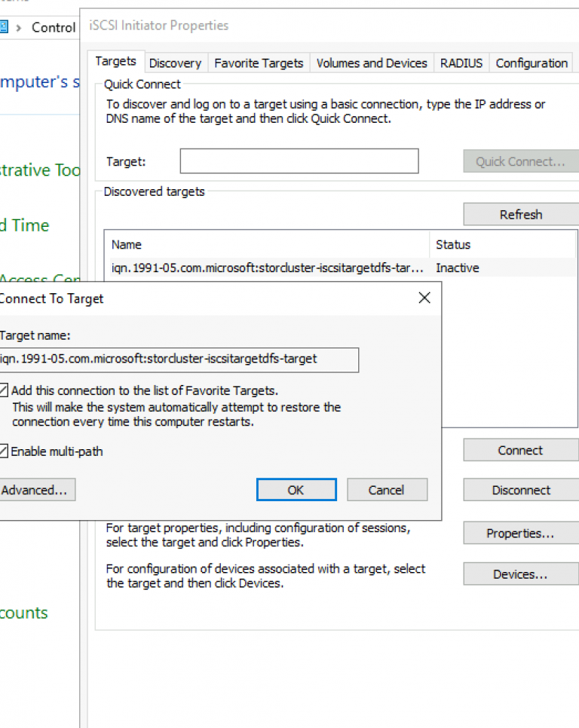Cancel the Connect To Target dialog
The width and height of the screenshot is (579, 728).
click(x=387, y=490)
